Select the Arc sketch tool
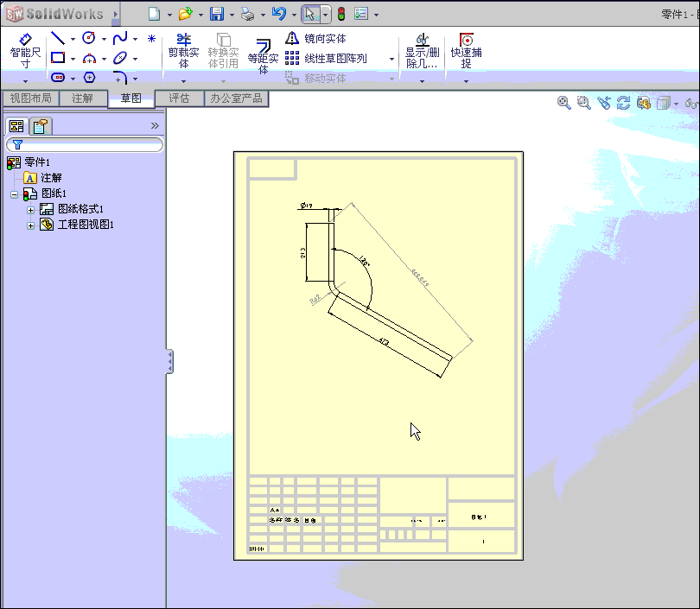The image size is (700, 609). tap(89, 59)
